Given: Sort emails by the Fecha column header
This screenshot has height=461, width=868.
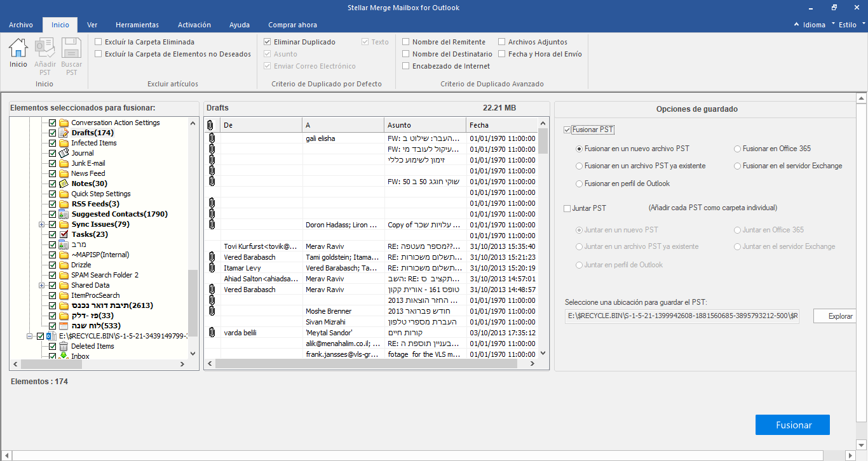Looking at the screenshot, I should 502,125.
